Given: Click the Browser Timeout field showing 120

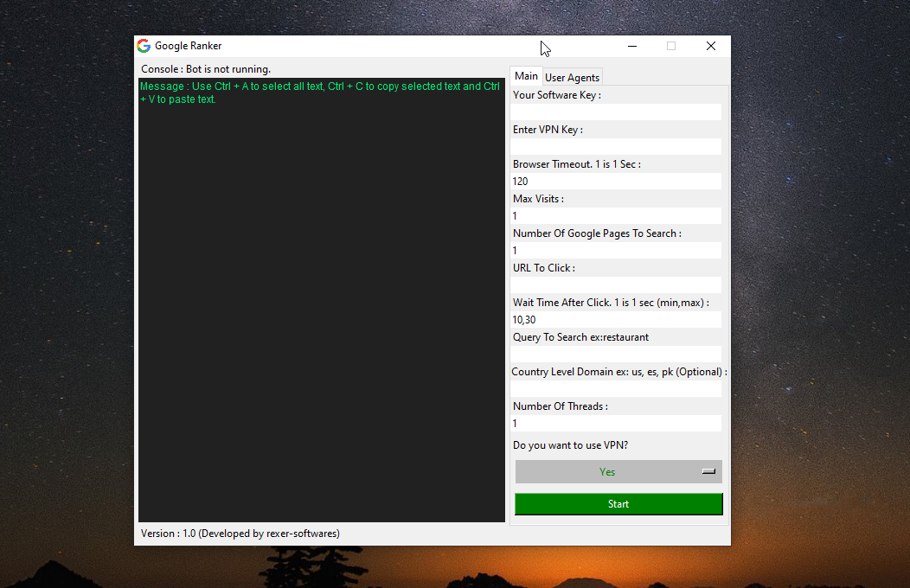Looking at the screenshot, I should point(616,182).
